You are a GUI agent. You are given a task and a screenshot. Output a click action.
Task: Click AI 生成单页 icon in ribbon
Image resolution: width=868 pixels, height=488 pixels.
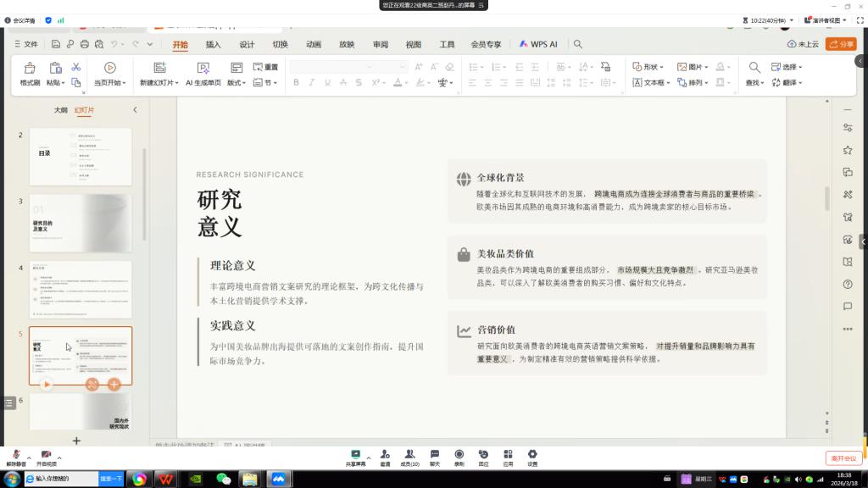[203, 68]
